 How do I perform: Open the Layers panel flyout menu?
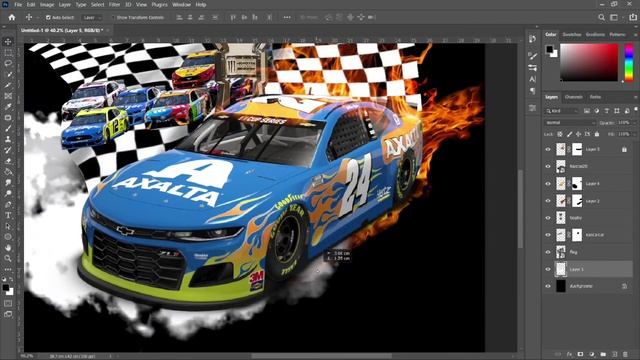pos(636,97)
